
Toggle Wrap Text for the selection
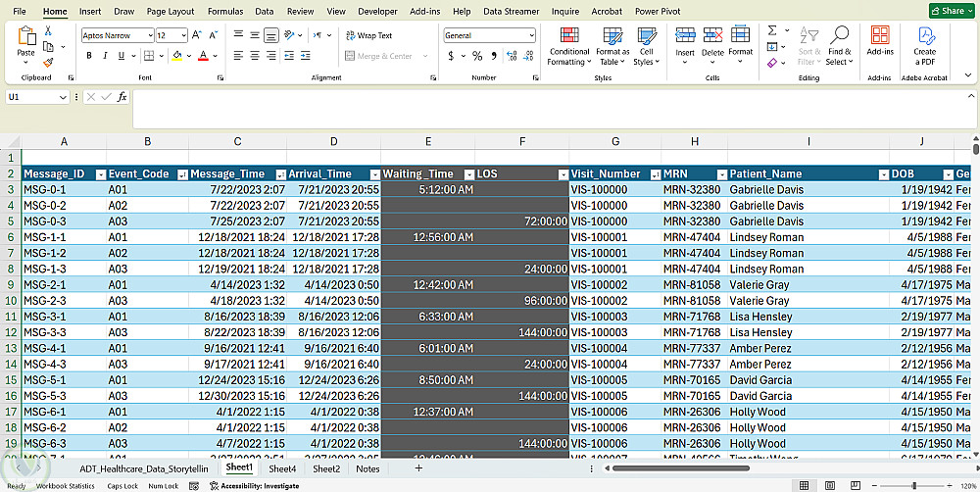(367, 35)
